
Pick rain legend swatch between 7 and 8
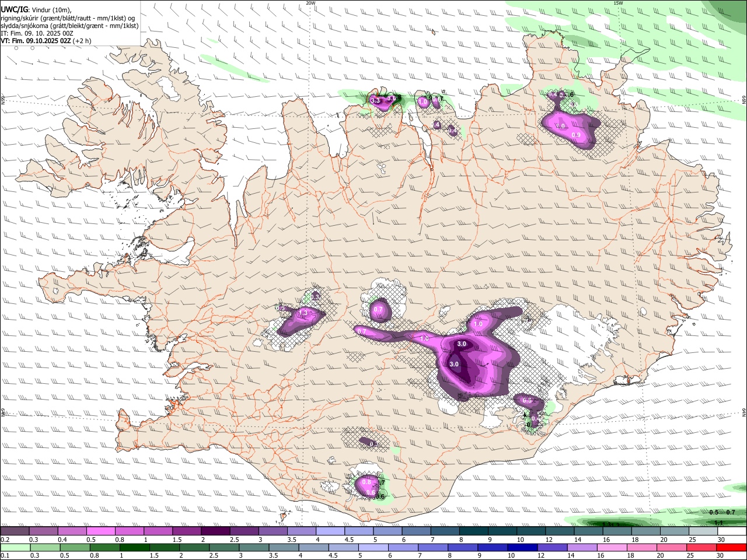tap(434, 548)
